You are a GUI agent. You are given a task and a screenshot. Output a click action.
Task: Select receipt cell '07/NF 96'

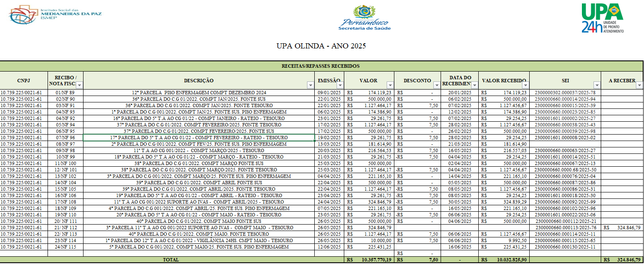pos(65,138)
